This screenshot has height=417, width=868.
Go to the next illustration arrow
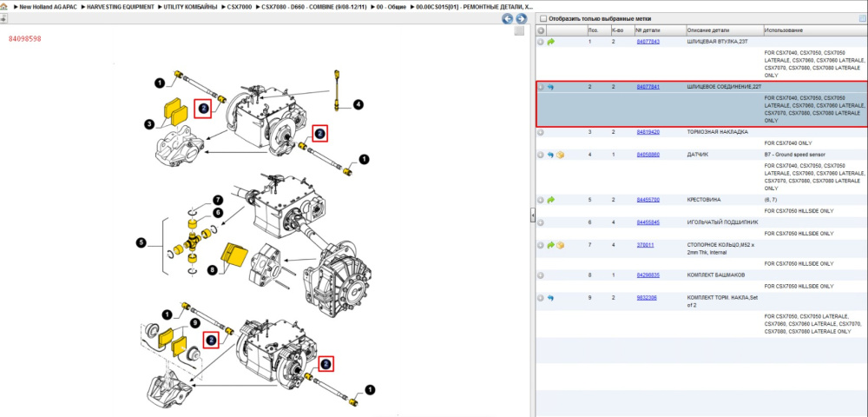520,19
